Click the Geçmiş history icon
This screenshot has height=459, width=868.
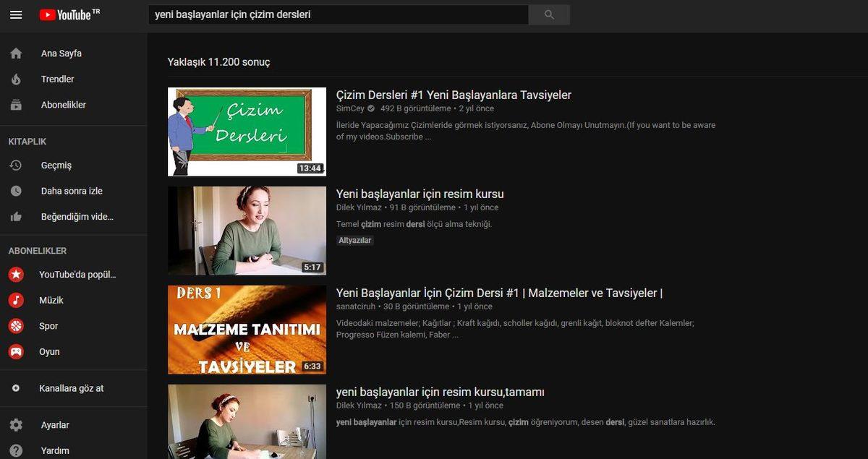(x=15, y=165)
